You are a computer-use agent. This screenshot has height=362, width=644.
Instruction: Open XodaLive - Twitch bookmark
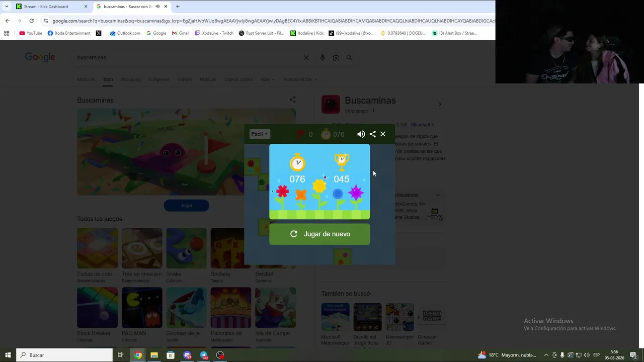tap(214, 33)
